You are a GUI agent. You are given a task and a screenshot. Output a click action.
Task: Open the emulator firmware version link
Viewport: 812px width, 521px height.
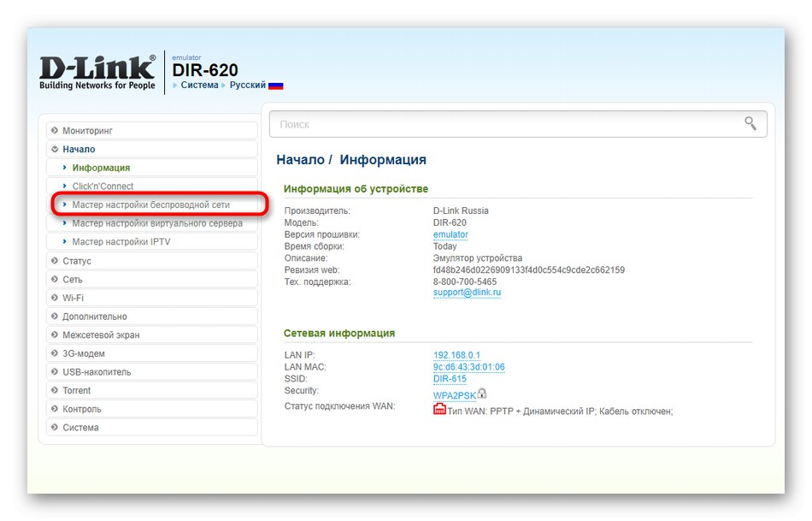[x=450, y=234]
